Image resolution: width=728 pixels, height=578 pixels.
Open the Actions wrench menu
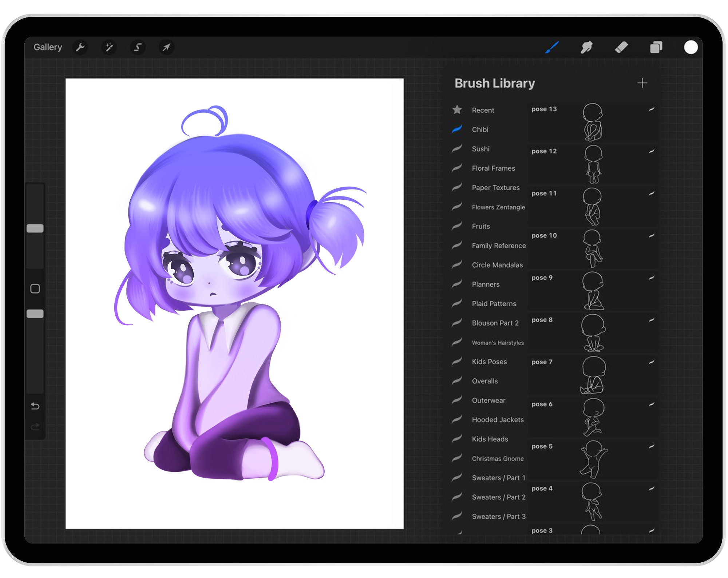point(80,47)
